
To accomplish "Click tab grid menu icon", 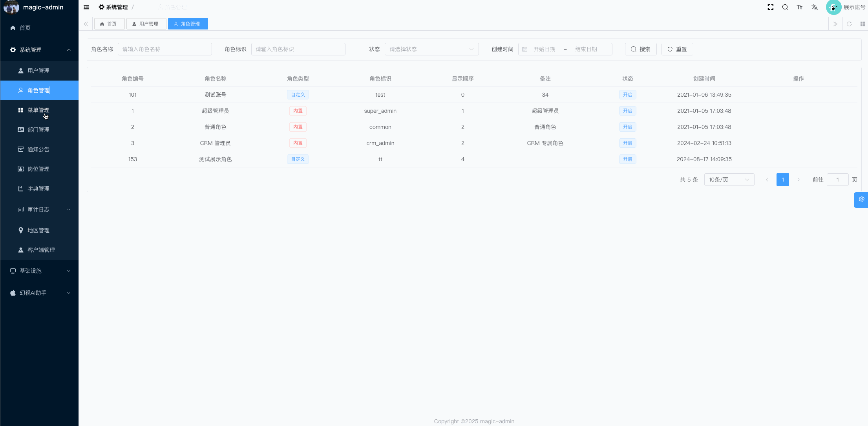I will [x=863, y=24].
